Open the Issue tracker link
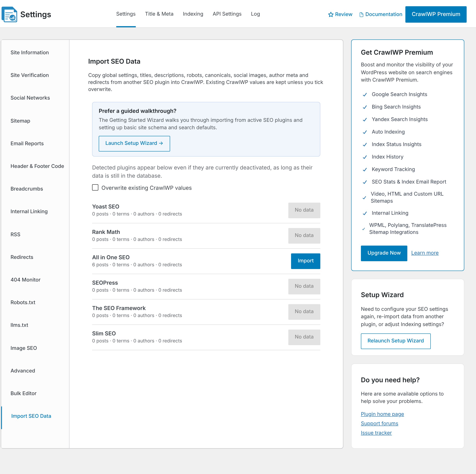 (x=376, y=433)
